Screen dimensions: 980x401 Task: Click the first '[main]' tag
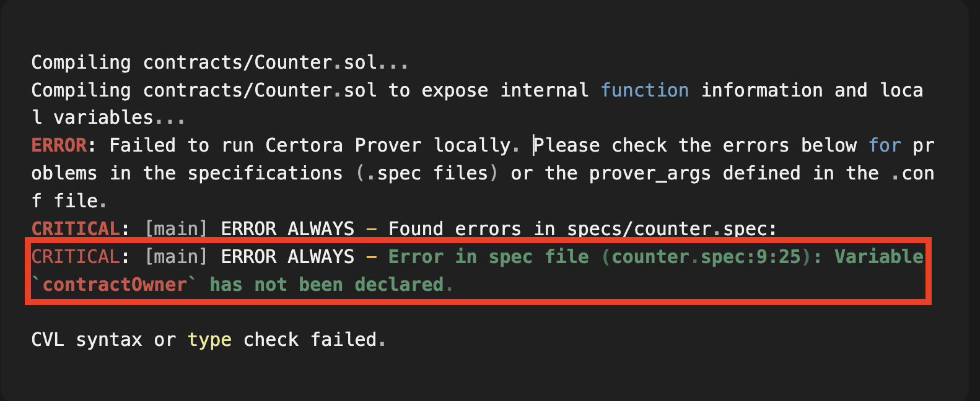tap(175, 229)
